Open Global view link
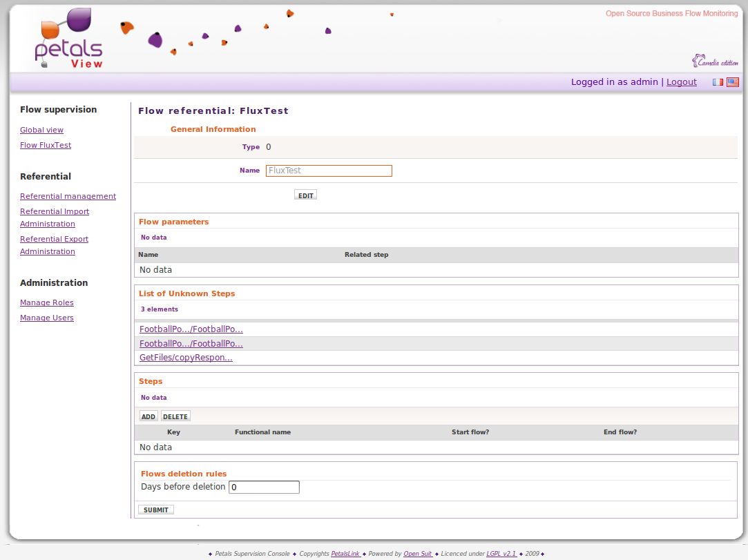 pyautogui.click(x=41, y=130)
